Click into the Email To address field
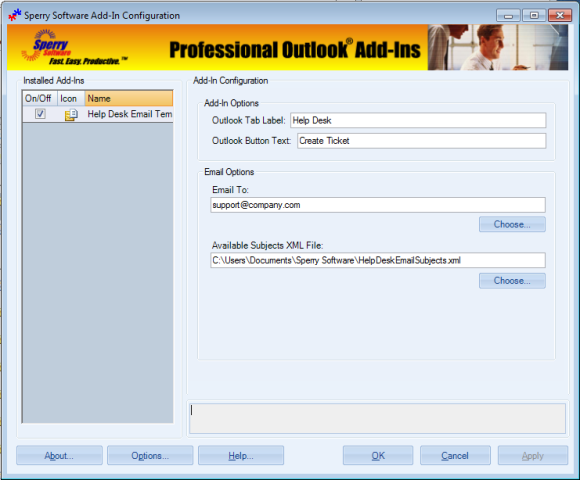Image resolution: width=580 pixels, height=480 pixels. (x=378, y=205)
